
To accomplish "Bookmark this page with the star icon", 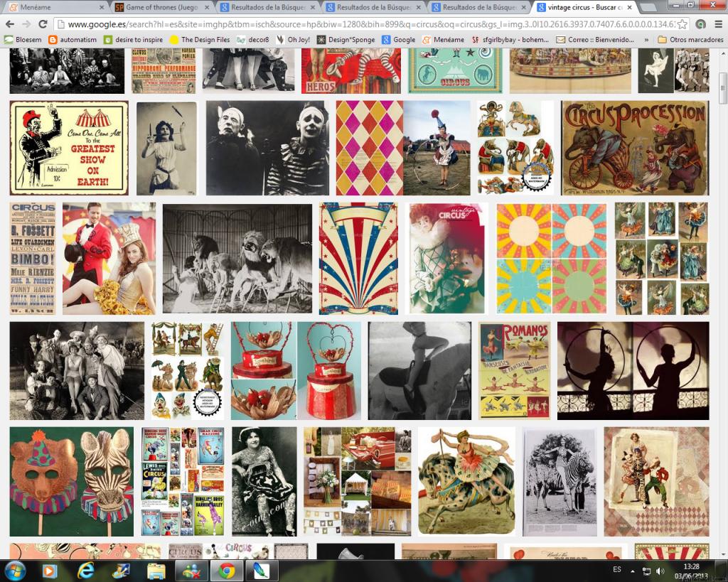I will [x=682, y=24].
